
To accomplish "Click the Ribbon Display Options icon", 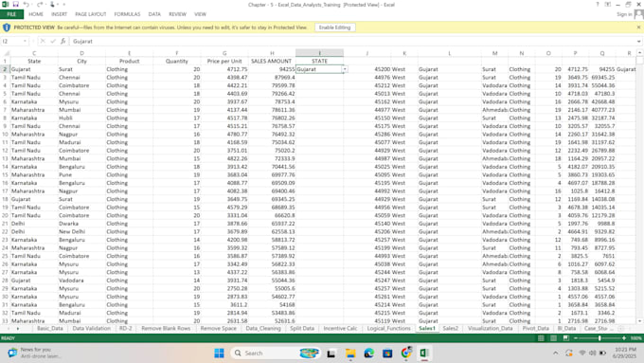I will point(607,5).
